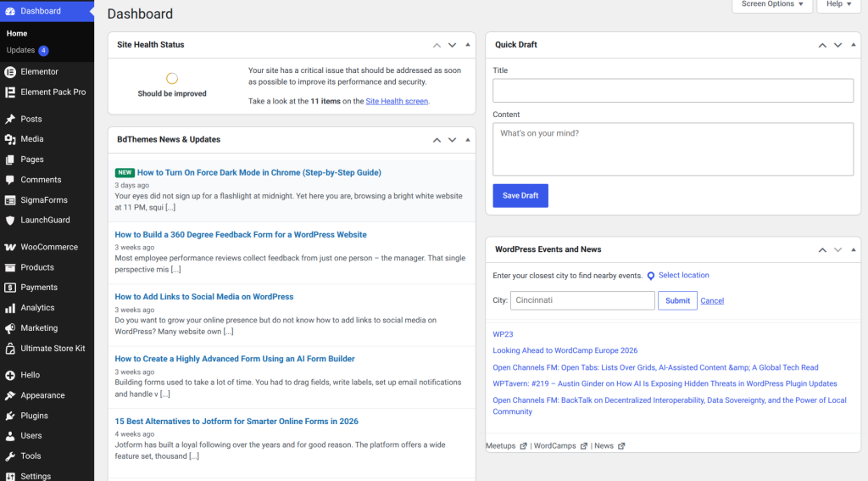868x481 pixels.
Task: Click the updates count badge showing 4
Action: (x=43, y=50)
